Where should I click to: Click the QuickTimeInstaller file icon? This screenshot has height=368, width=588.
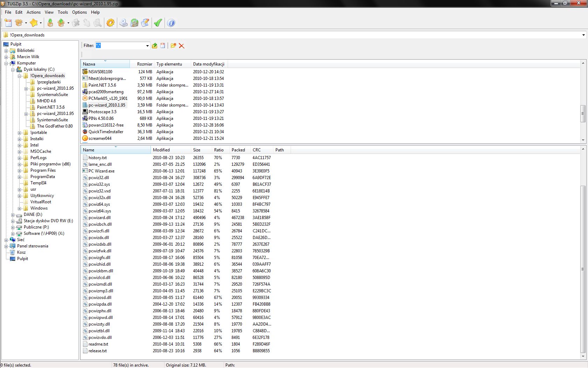[85, 132]
